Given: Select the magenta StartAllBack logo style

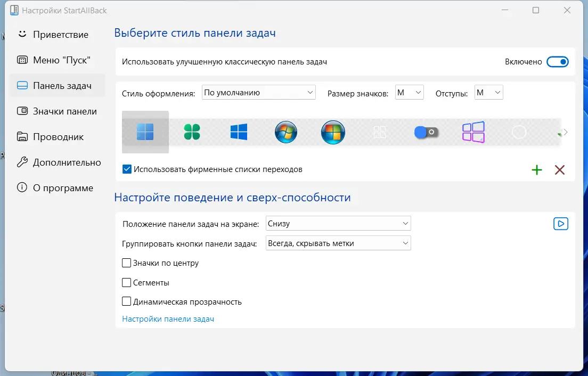Looking at the screenshot, I should pyautogui.click(x=473, y=132).
